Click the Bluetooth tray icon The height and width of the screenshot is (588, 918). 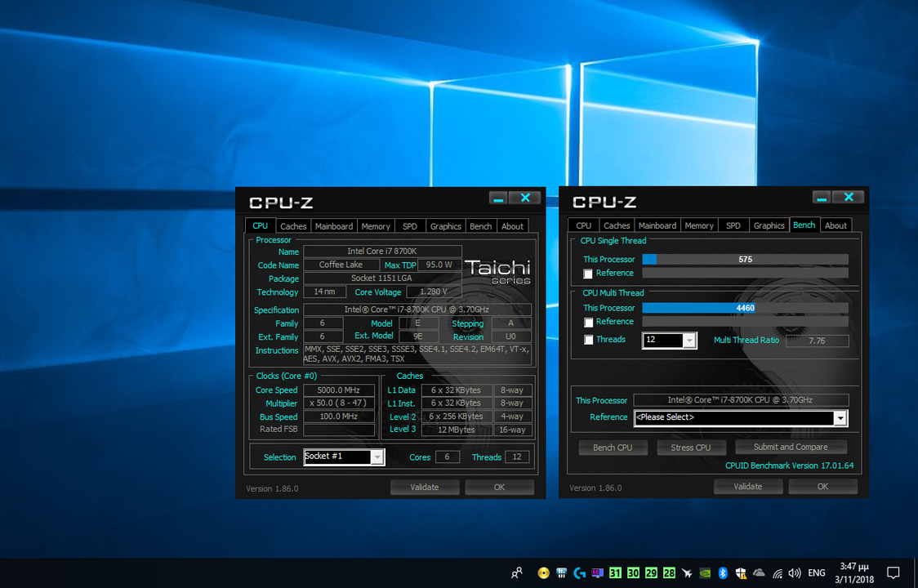[x=723, y=572]
